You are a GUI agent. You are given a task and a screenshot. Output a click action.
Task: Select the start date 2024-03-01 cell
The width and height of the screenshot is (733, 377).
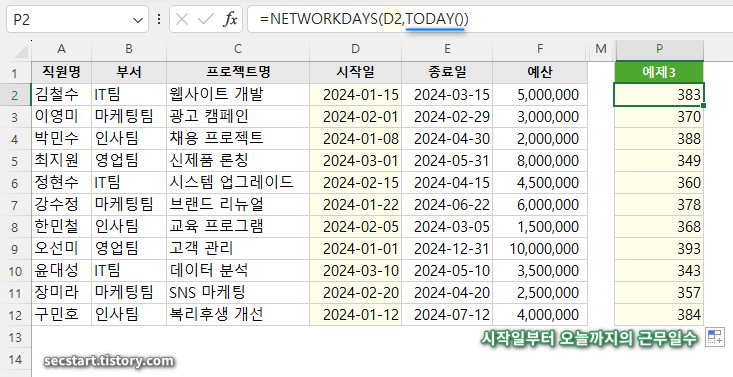pyautogui.click(x=355, y=161)
